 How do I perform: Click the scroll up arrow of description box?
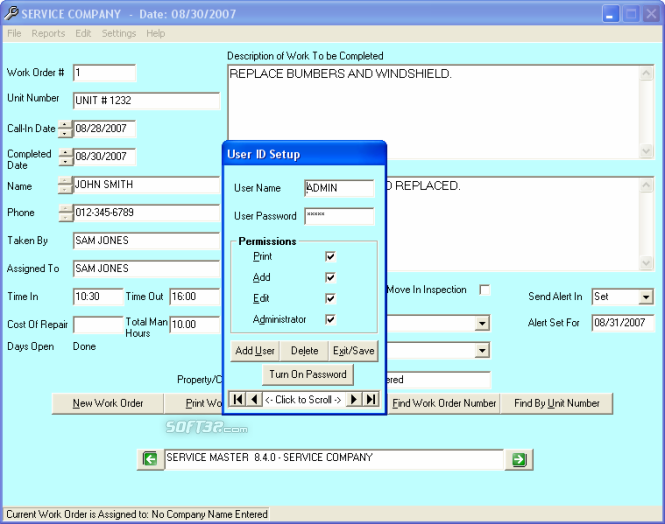[x=646, y=73]
